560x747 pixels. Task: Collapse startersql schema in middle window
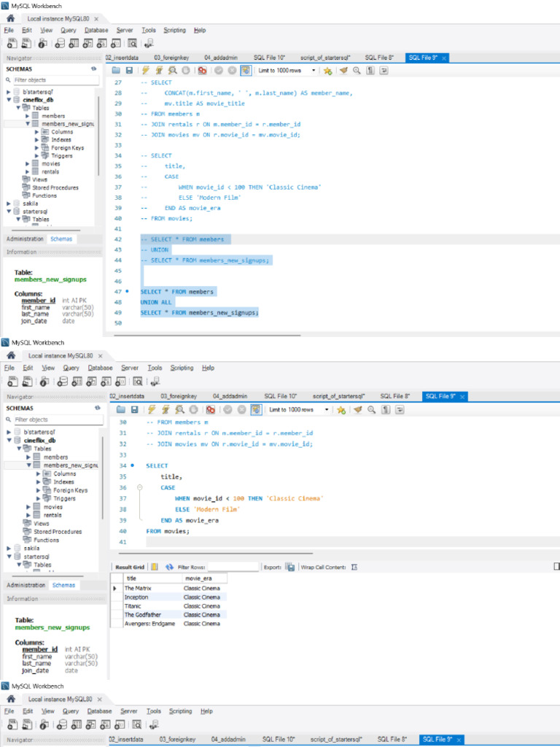click(9, 557)
